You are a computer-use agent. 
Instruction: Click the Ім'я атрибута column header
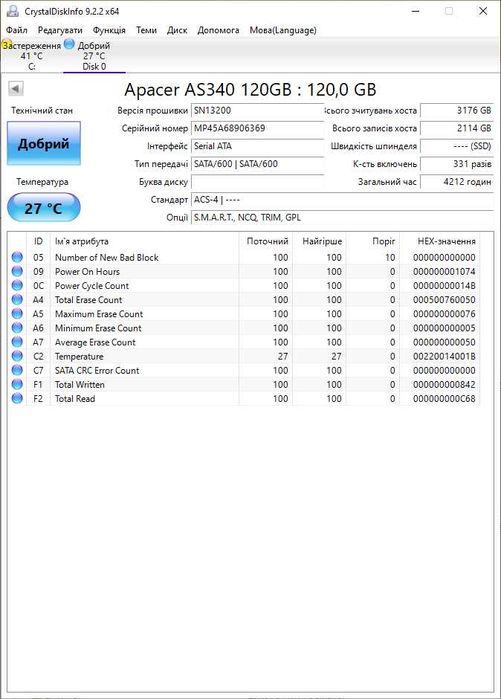click(144, 241)
